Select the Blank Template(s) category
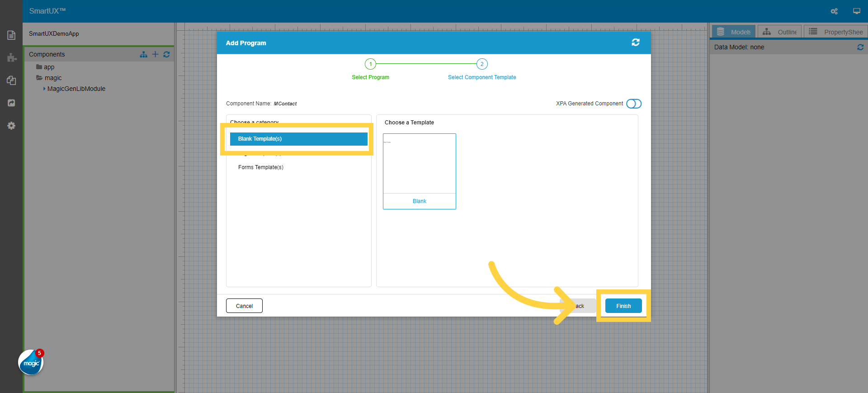 [x=298, y=139]
